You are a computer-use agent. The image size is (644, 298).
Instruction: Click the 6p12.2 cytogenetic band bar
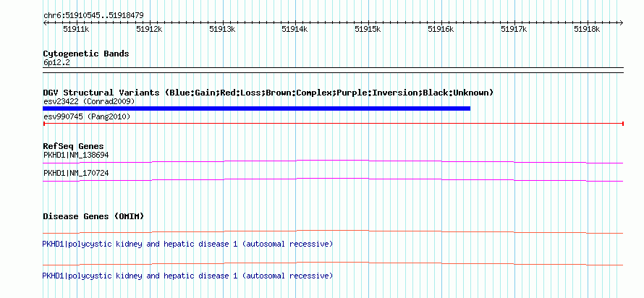(333, 70)
